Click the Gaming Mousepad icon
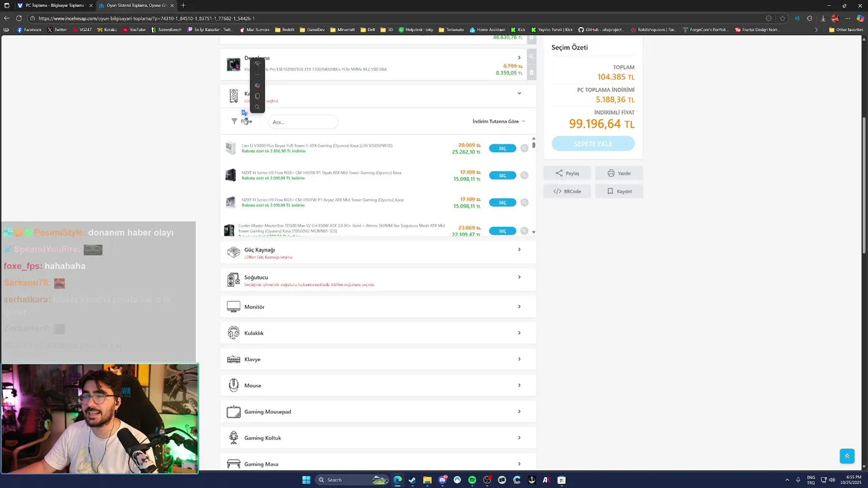Image resolution: width=868 pixels, height=488 pixels. 233,411
